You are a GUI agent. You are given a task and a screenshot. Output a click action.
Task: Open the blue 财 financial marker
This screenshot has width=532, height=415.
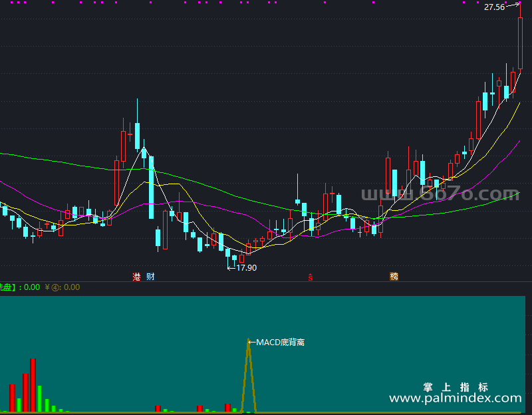tap(151, 277)
